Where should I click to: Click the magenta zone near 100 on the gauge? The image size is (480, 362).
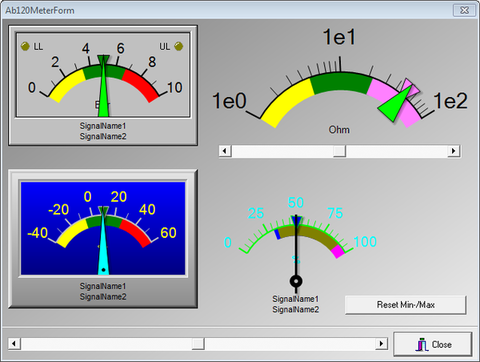click(x=338, y=251)
